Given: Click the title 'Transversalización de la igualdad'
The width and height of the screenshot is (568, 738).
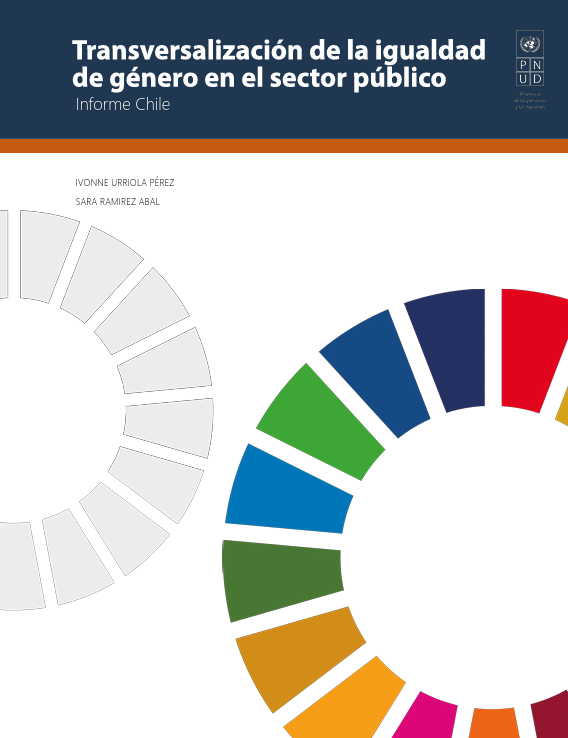Looking at the screenshot, I should point(279,50).
